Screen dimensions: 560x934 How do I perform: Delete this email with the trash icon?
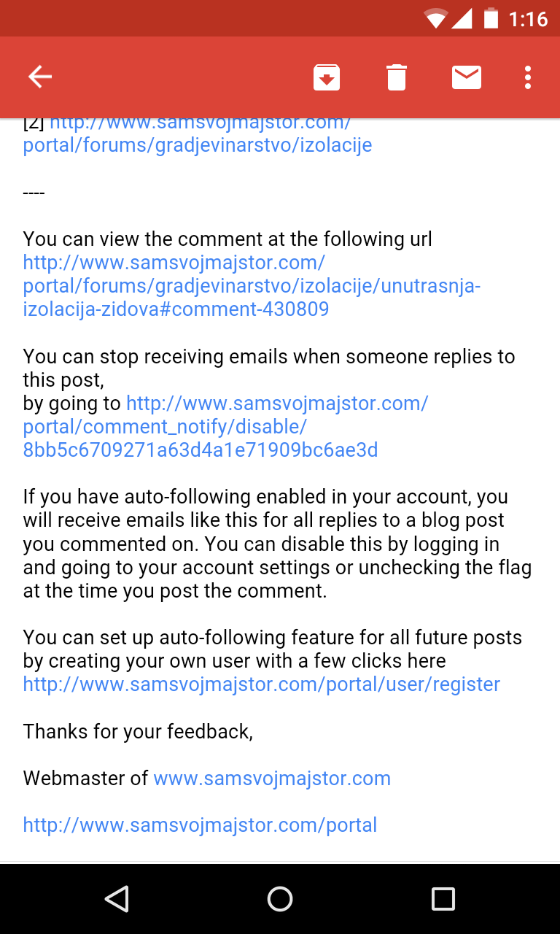pyautogui.click(x=396, y=77)
